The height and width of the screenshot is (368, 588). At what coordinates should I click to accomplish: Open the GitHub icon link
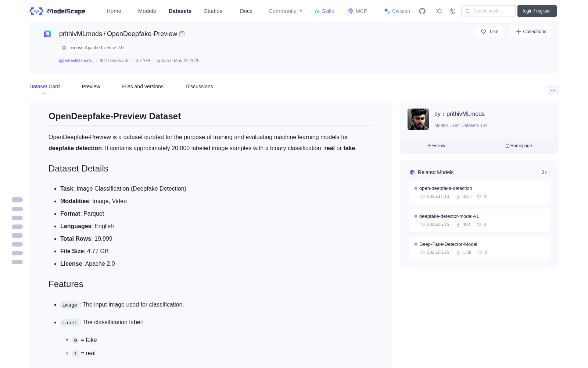click(x=422, y=11)
